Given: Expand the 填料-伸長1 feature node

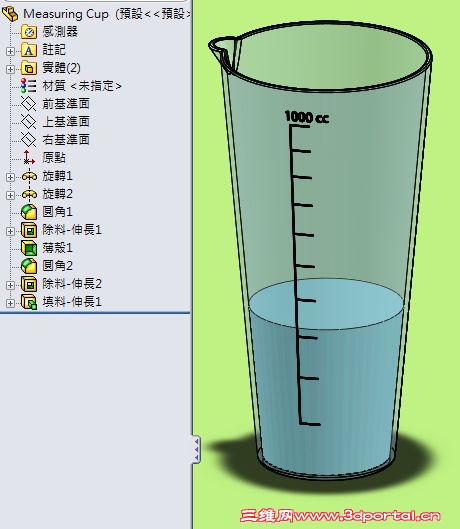Looking at the screenshot, I should (10, 303).
